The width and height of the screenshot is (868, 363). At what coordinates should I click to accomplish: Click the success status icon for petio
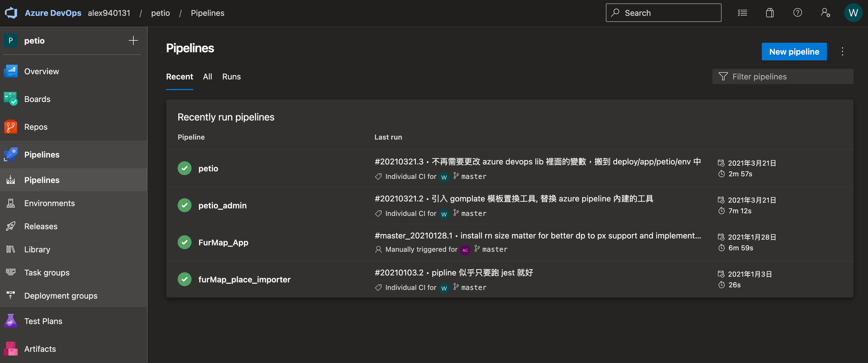coord(184,168)
